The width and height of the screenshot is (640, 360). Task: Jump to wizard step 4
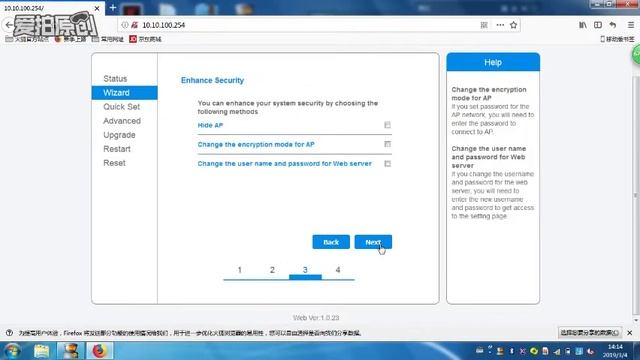click(338, 270)
